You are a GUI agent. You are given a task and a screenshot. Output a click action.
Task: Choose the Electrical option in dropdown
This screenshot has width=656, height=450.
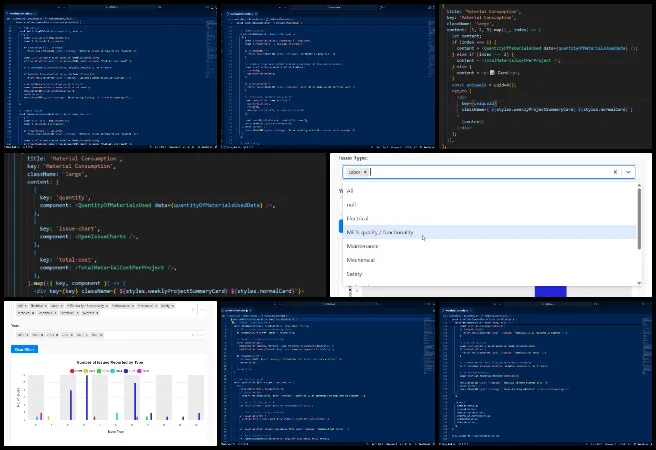pyautogui.click(x=357, y=218)
